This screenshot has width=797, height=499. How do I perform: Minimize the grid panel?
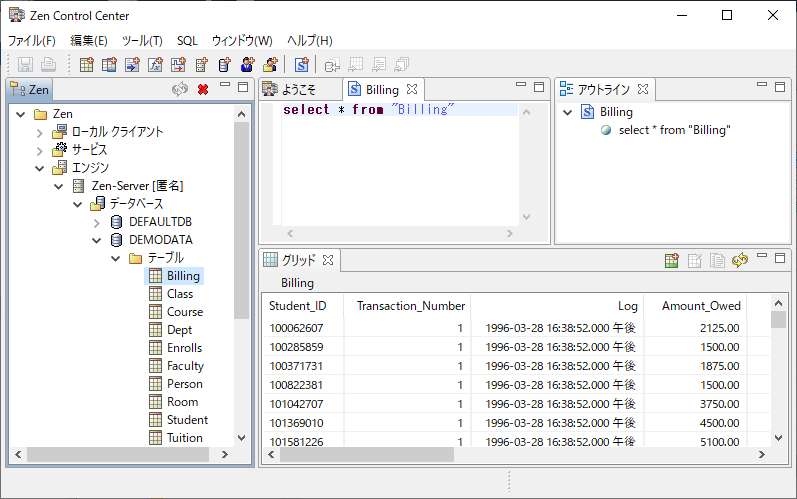tap(762, 258)
